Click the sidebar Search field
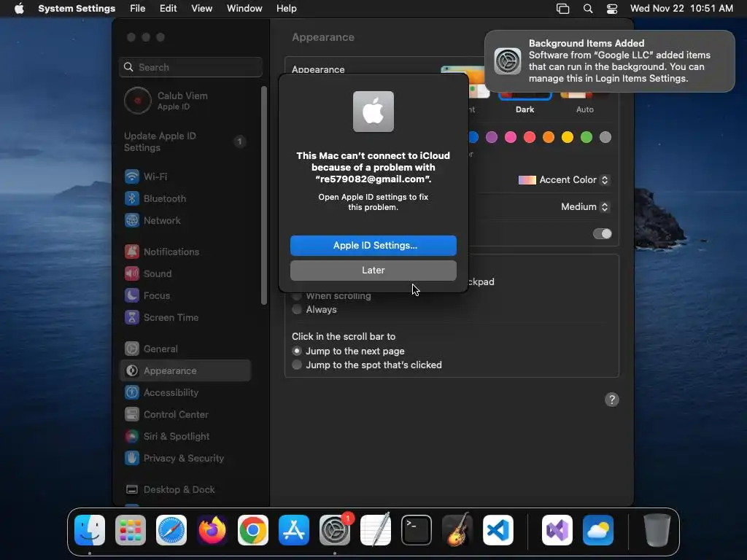The image size is (747, 560). coord(190,67)
